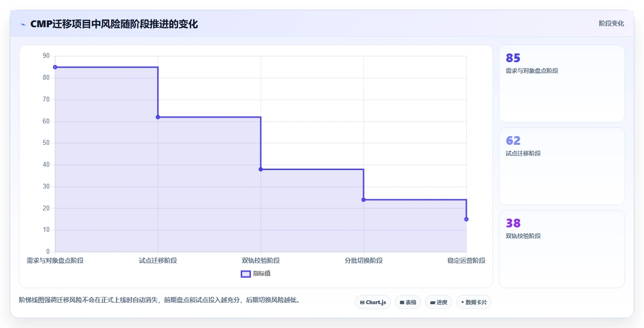Click the y-axis value 50
The height and width of the screenshot is (328, 644).
tap(46, 143)
